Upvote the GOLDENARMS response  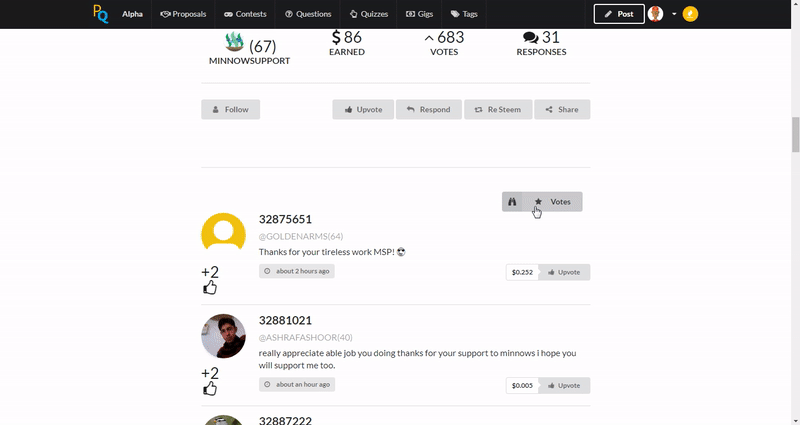(564, 272)
